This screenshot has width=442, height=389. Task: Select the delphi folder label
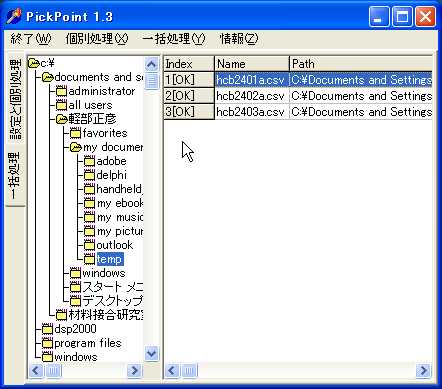pyautogui.click(x=111, y=175)
